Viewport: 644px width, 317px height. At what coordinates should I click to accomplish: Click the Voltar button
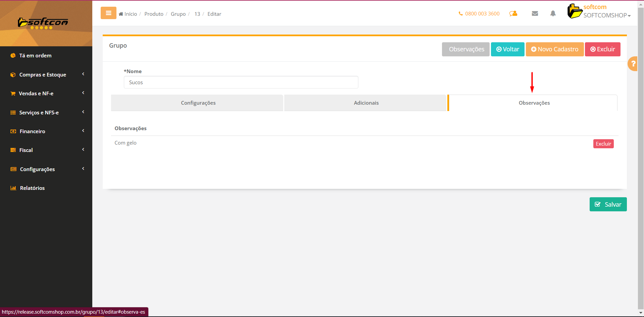(x=507, y=49)
